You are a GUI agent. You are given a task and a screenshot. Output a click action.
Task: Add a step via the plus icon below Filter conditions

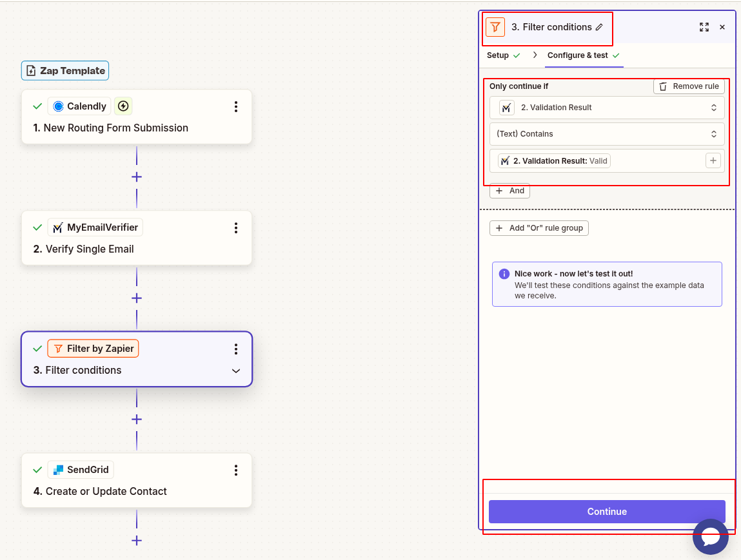[x=136, y=419]
